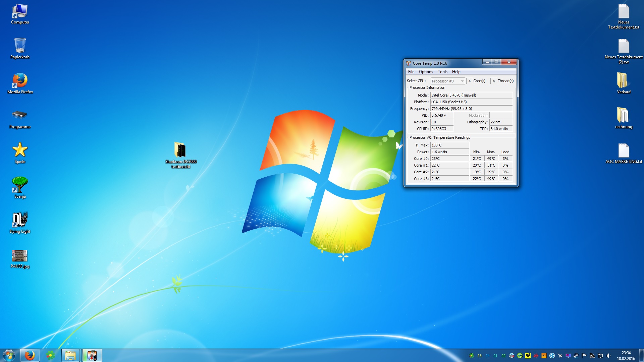Image resolution: width=644 pixels, height=362 pixels.
Task: Minimize the Core Temp window
Action: click(x=487, y=62)
